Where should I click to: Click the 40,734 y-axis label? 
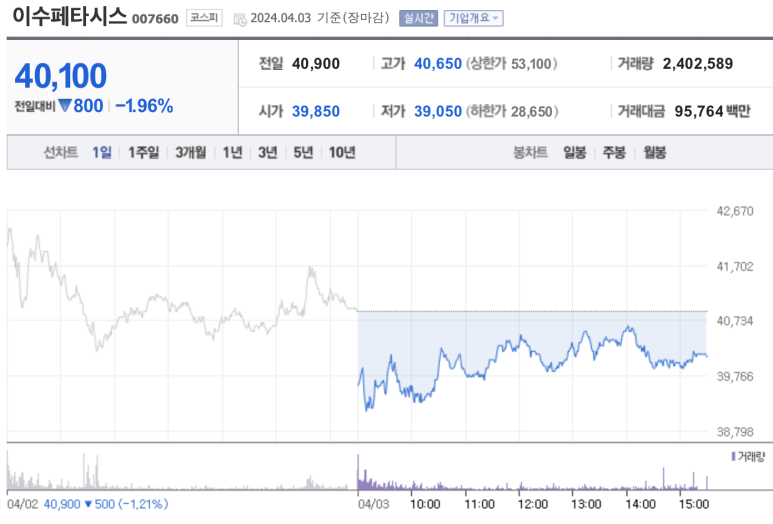(x=735, y=321)
